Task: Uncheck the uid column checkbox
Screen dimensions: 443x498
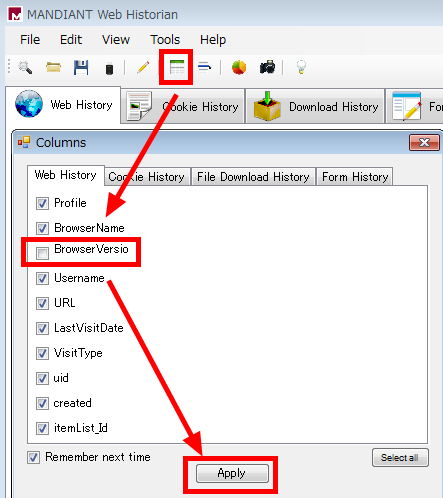Action: coord(42,378)
